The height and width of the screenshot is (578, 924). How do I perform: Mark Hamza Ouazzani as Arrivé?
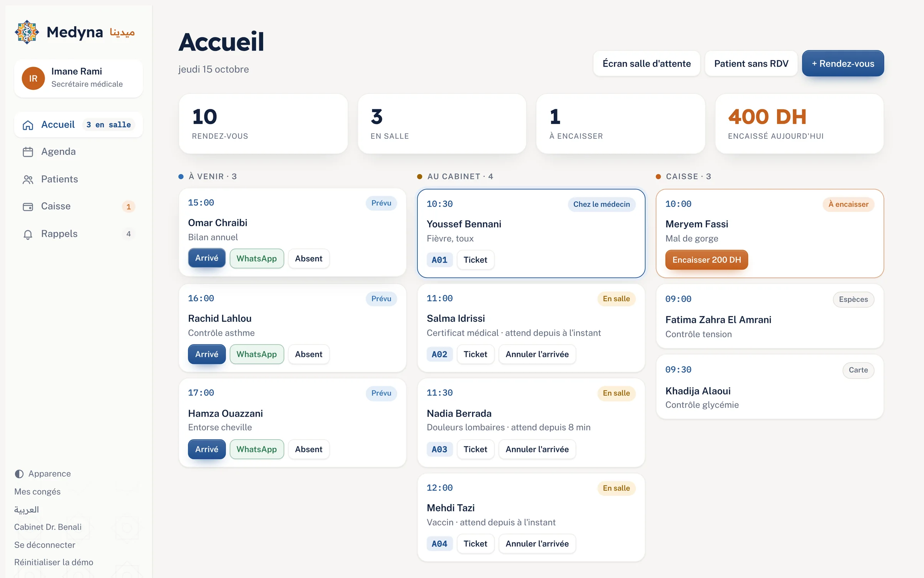click(x=207, y=449)
